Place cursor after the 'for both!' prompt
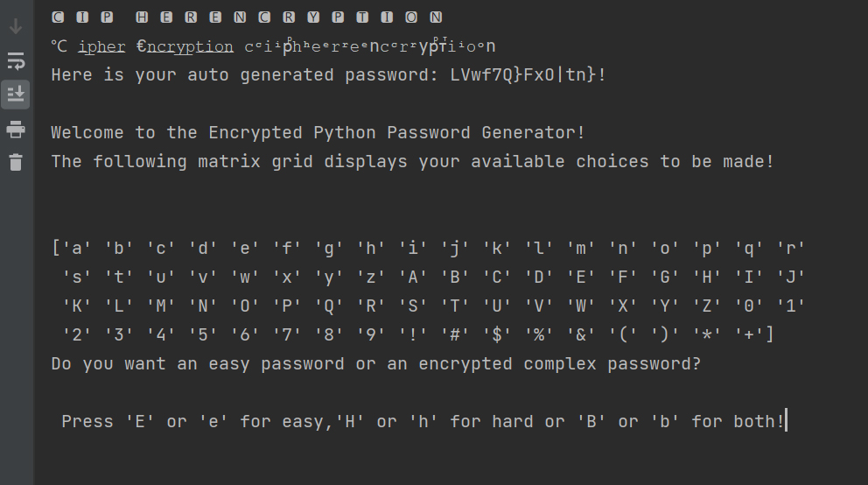This screenshot has width=868, height=485. click(787, 422)
